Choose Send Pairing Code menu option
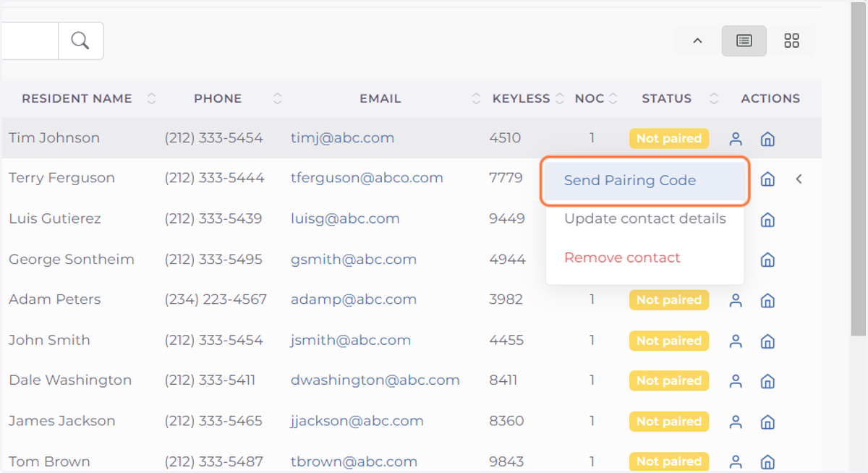The height and width of the screenshot is (473, 868). 645,181
